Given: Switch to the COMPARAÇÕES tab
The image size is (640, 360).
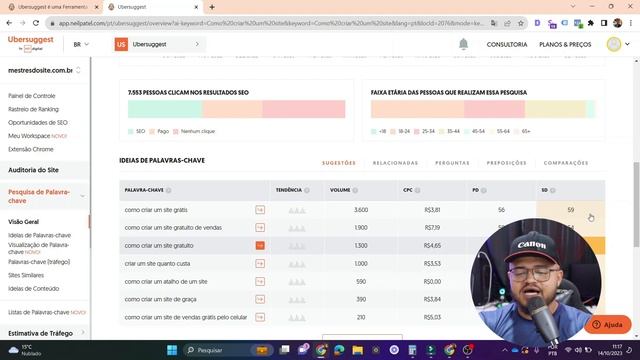Looking at the screenshot, I should (x=566, y=163).
